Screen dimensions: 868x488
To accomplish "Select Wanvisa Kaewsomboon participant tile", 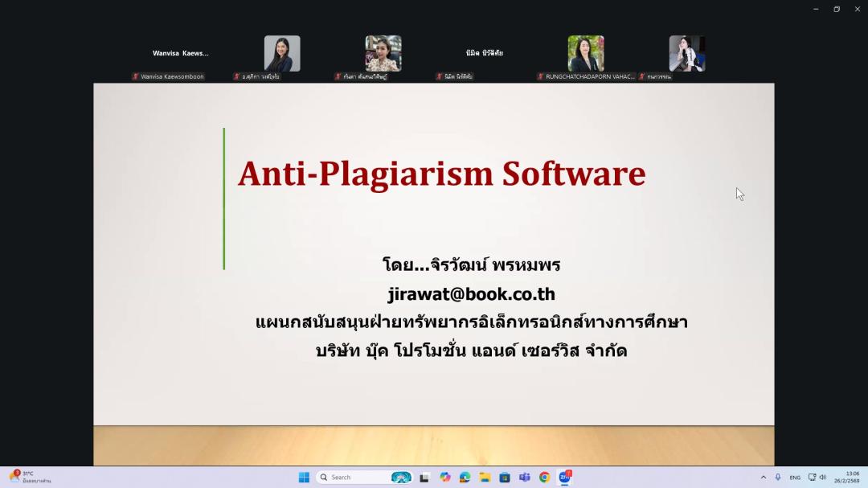I will pos(180,54).
